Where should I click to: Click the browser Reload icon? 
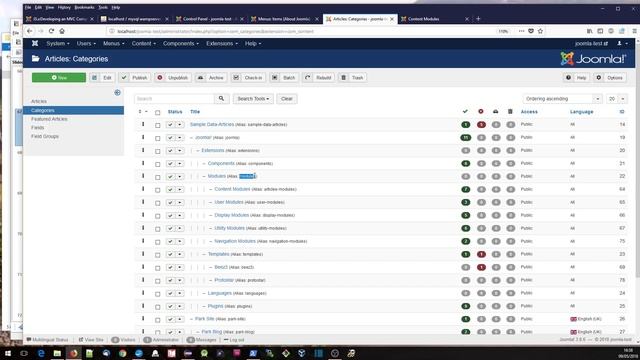[51, 31]
